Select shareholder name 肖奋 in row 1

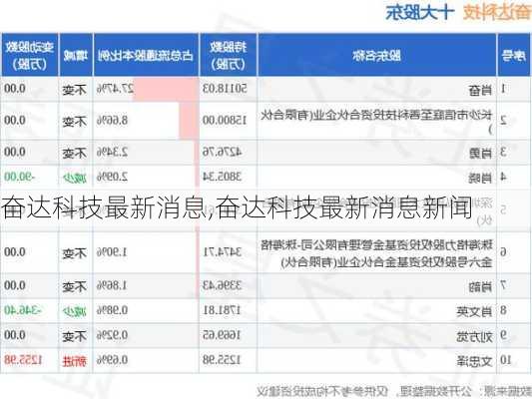(x=480, y=90)
